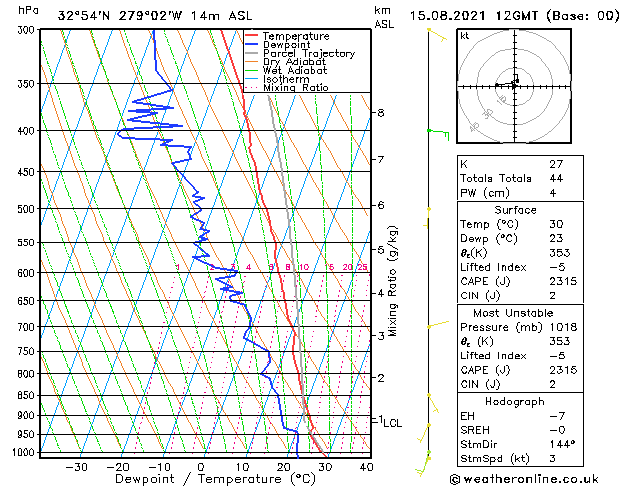Screen dimensions: 629x486
Task: Click CAPE value '2315' in Most Unstable section
Action: (x=564, y=370)
